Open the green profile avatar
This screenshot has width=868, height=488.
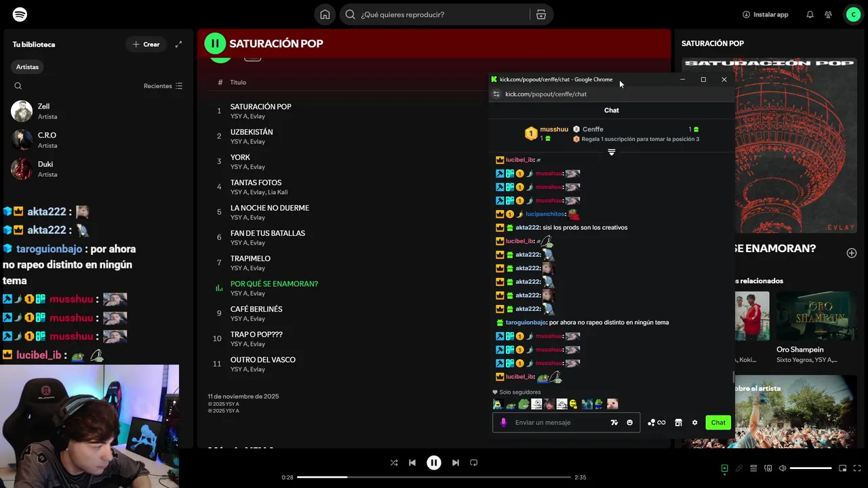[x=853, y=14]
